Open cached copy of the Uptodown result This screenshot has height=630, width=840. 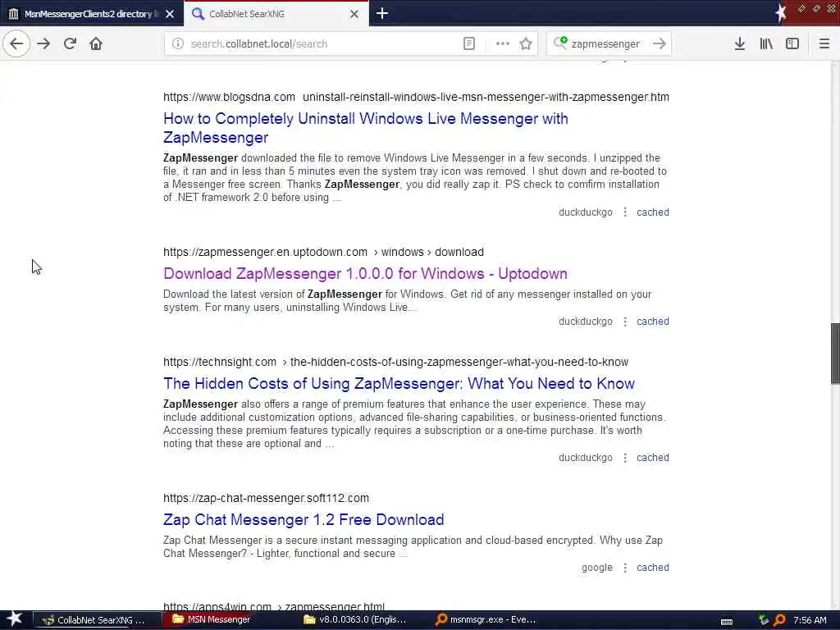coord(652,322)
